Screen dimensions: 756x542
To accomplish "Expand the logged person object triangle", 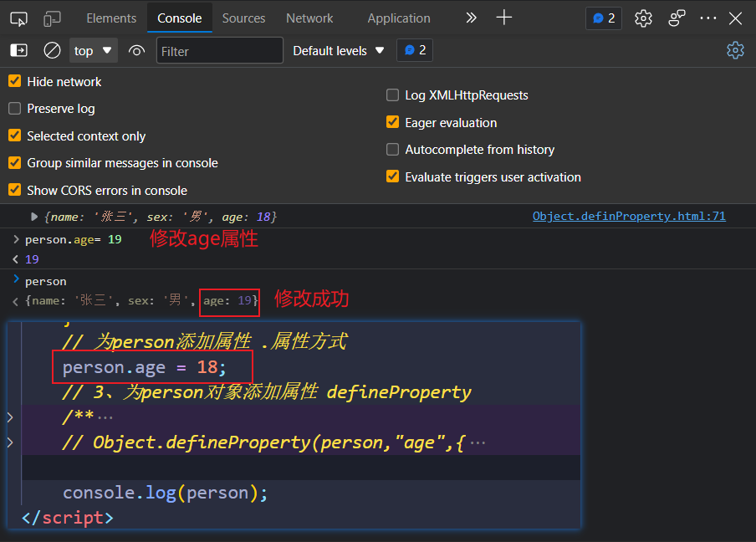I will (34, 217).
